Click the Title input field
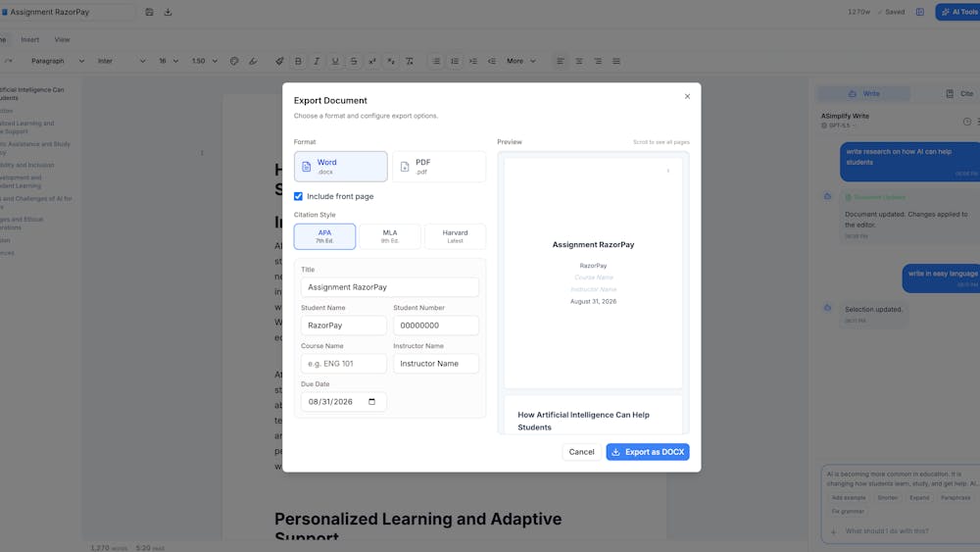Image resolution: width=980 pixels, height=552 pixels. coord(390,287)
